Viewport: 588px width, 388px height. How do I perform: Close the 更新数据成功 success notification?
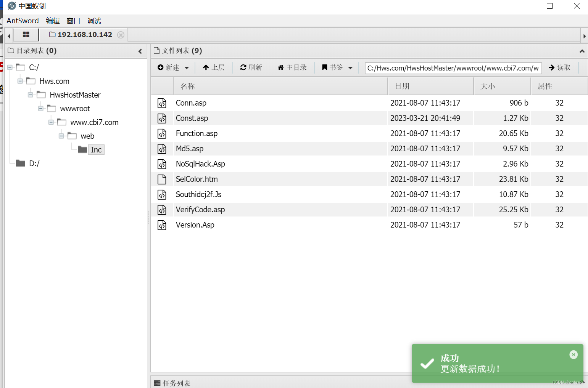point(573,354)
